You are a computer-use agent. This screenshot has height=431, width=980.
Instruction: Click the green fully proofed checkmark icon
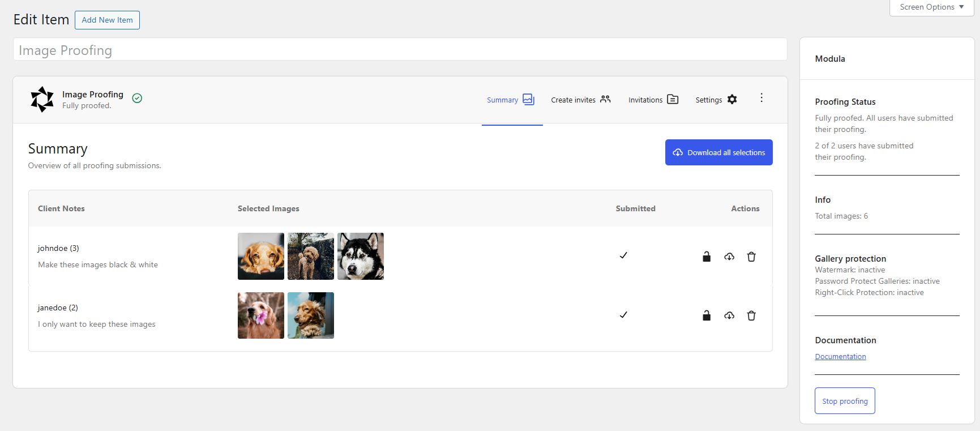137,98
